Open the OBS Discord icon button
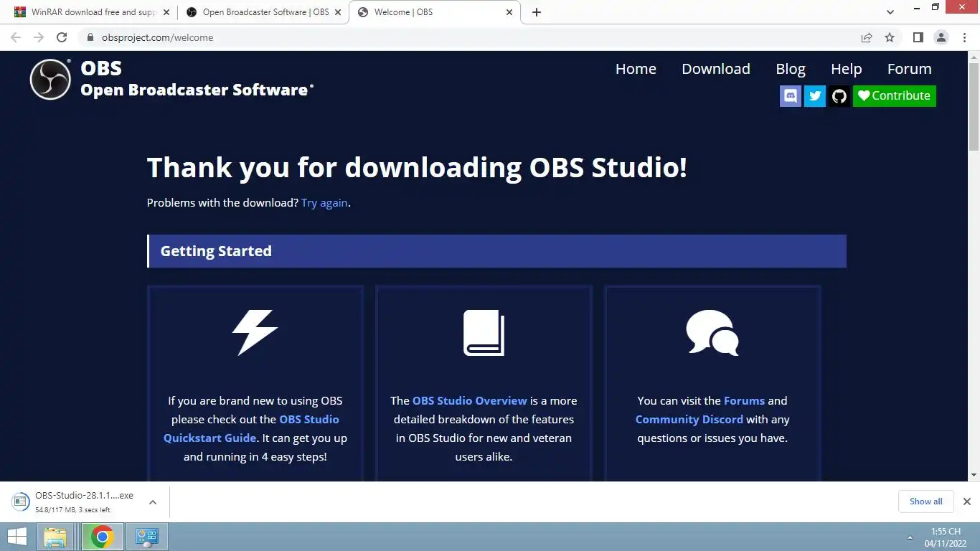 (x=791, y=95)
